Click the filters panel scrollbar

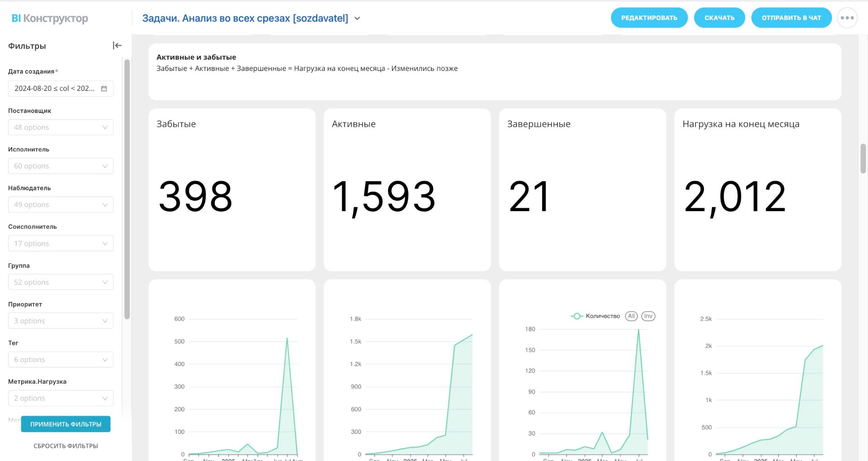click(x=127, y=189)
